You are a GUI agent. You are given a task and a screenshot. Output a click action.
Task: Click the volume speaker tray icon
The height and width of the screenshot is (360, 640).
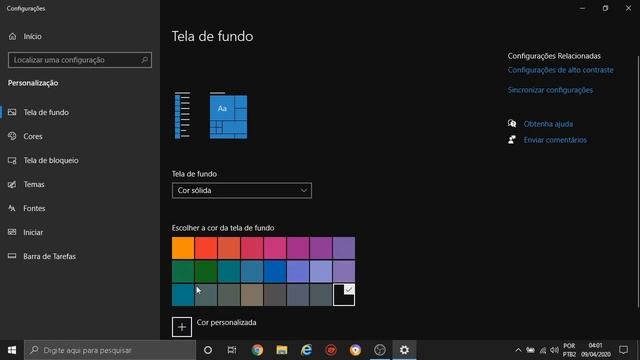coord(554,350)
